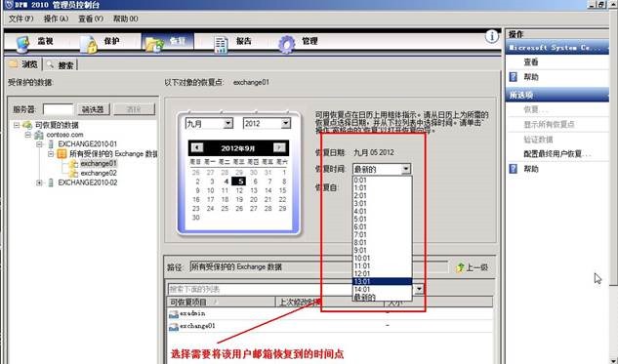Screen dimensions: 618x364
Task: Switch to the 浏览 tab
Action: (24, 64)
